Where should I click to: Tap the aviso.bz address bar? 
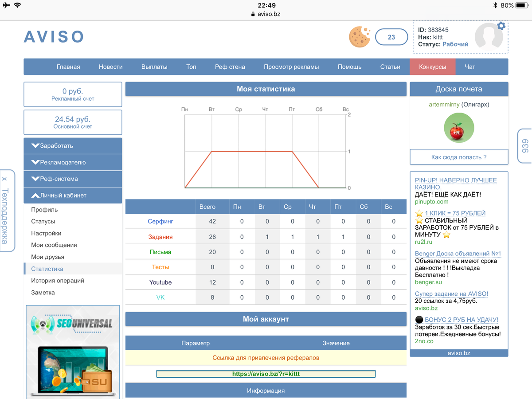(266, 14)
